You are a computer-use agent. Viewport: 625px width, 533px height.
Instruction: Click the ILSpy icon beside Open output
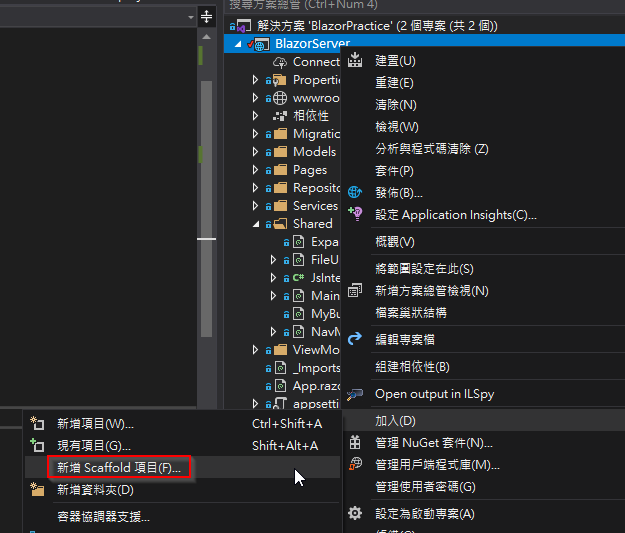pyautogui.click(x=355, y=394)
